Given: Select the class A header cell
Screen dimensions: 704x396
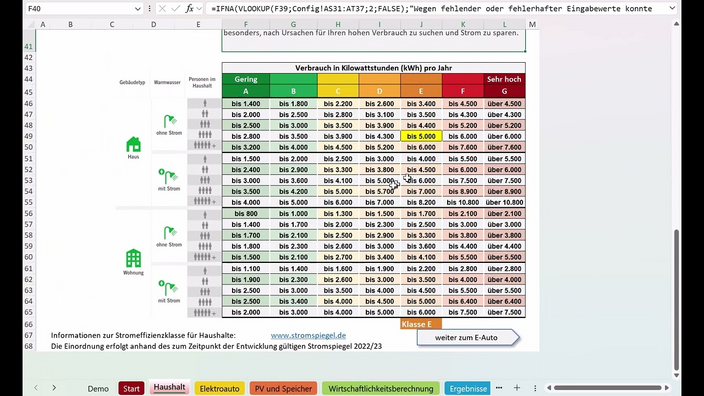Looking at the screenshot, I should (x=246, y=91).
